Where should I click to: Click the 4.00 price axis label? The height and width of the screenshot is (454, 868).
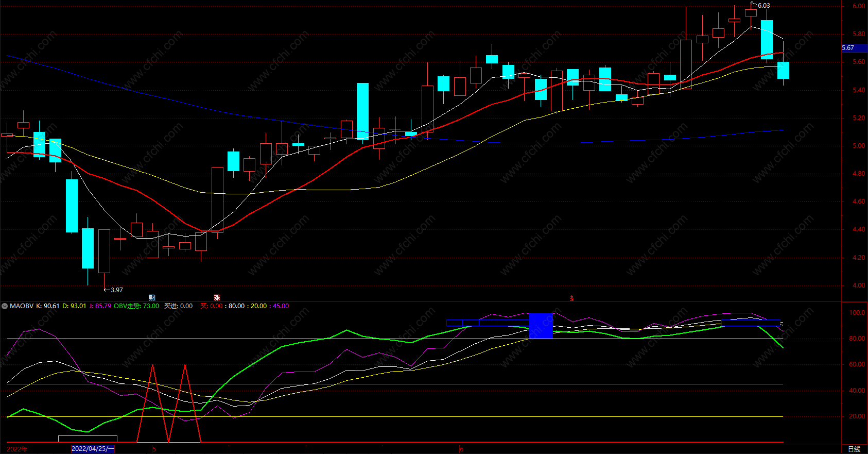[x=859, y=285]
